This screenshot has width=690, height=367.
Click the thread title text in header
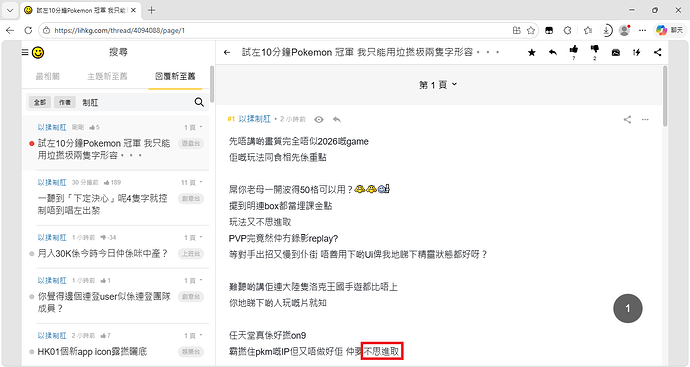pos(370,52)
